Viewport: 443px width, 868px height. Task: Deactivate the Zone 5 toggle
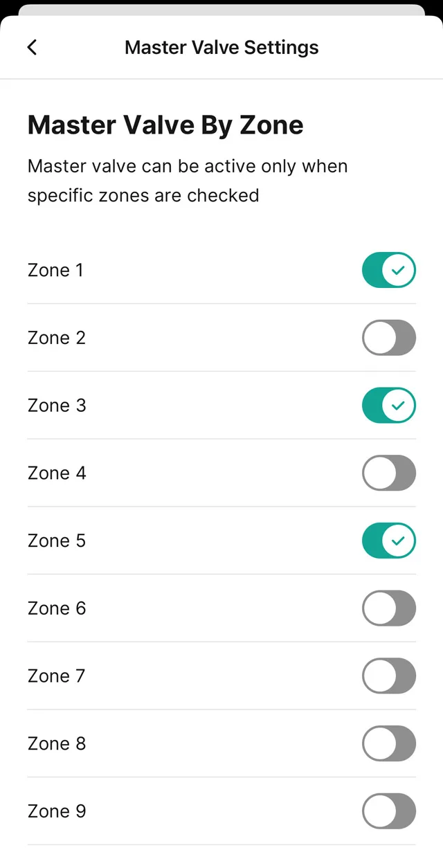click(x=388, y=540)
